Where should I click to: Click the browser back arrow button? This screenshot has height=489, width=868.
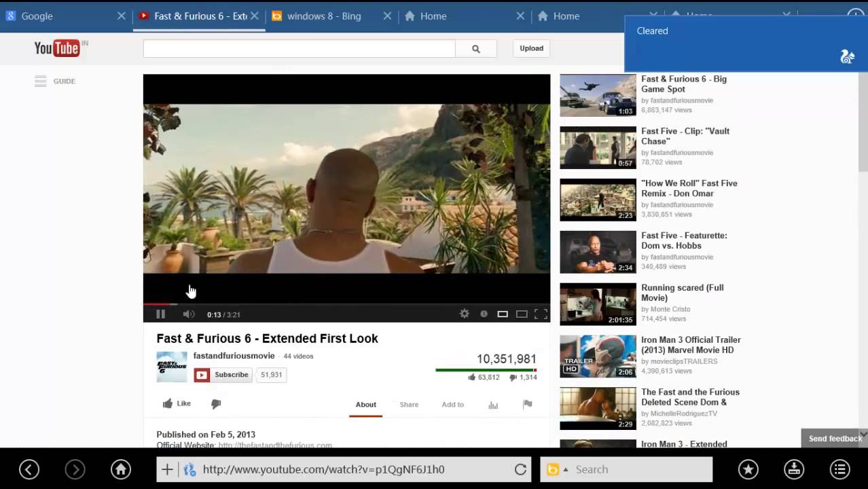click(x=29, y=469)
